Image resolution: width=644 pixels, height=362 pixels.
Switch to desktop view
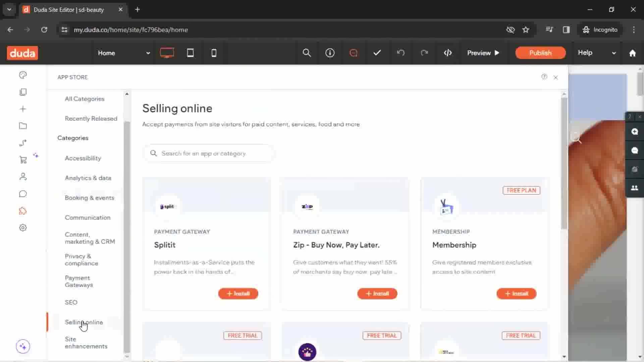[x=167, y=53]
